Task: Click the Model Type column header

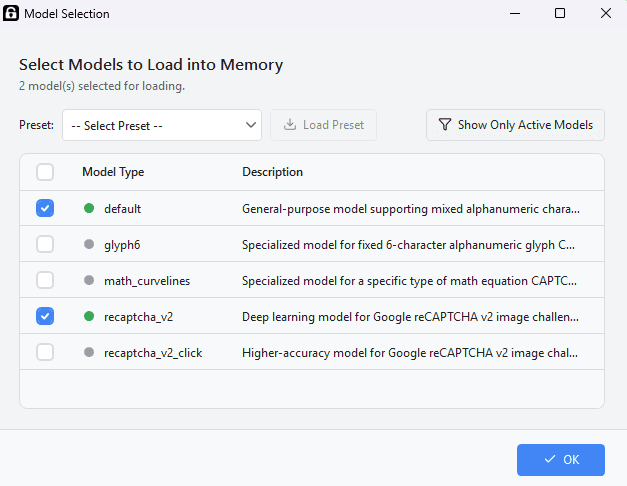Action: point(113,172)
